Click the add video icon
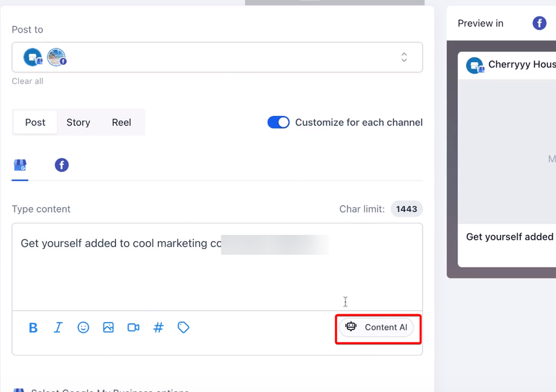Image resolution: width=556 pixels, height=392 pixels. [134, 327]
